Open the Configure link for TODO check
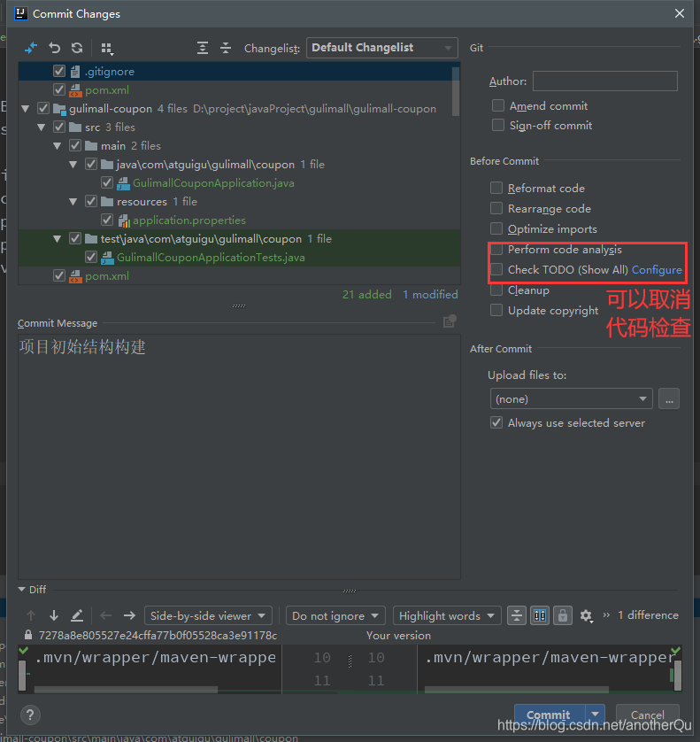700x742 pixels. [x=657, y=270]
